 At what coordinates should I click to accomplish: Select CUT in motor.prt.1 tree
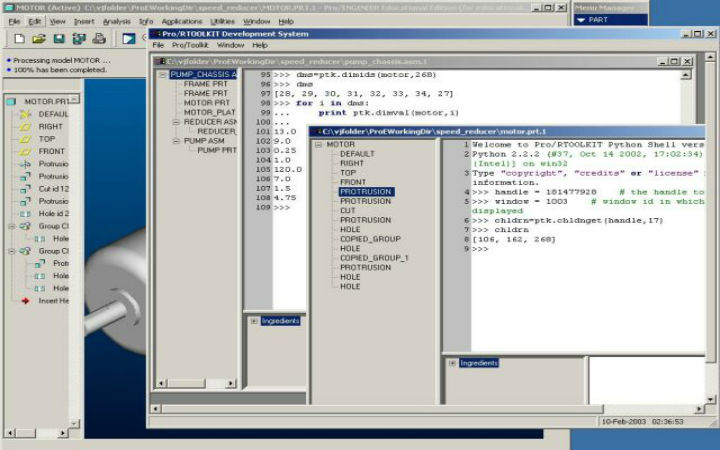click(x=348, y=210)
